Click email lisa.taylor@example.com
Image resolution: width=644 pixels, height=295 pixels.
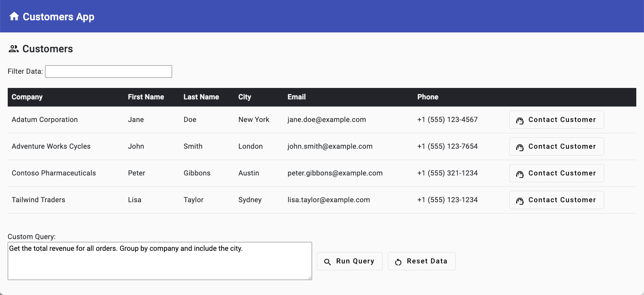329,200
